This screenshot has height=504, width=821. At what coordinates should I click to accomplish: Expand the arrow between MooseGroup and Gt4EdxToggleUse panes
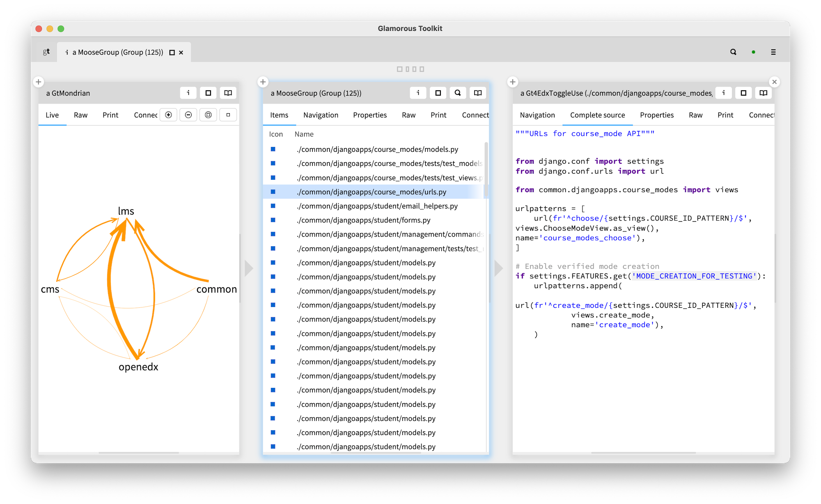[498, 268]
